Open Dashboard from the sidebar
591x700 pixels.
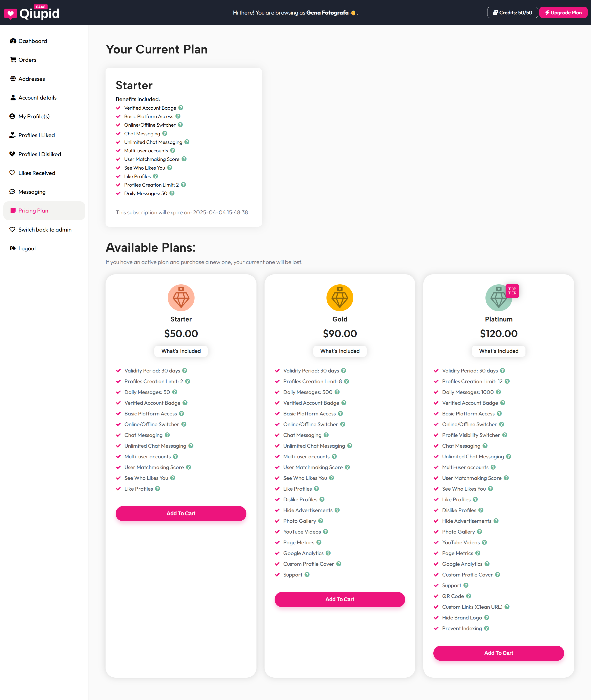pyautogui.click(x=32, y=41)
